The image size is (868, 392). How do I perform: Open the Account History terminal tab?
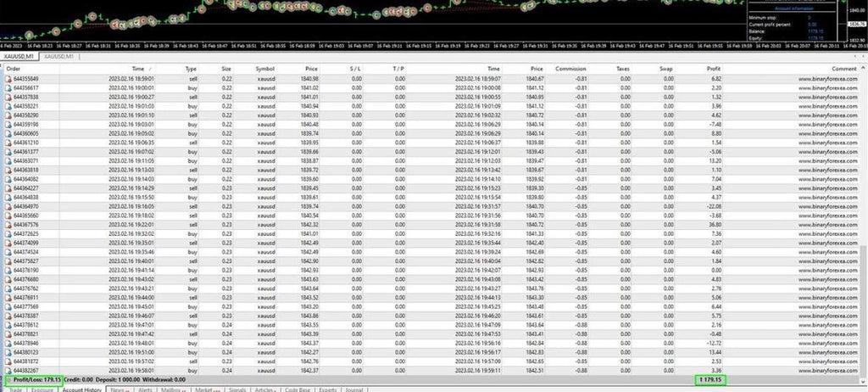[83, 389]
